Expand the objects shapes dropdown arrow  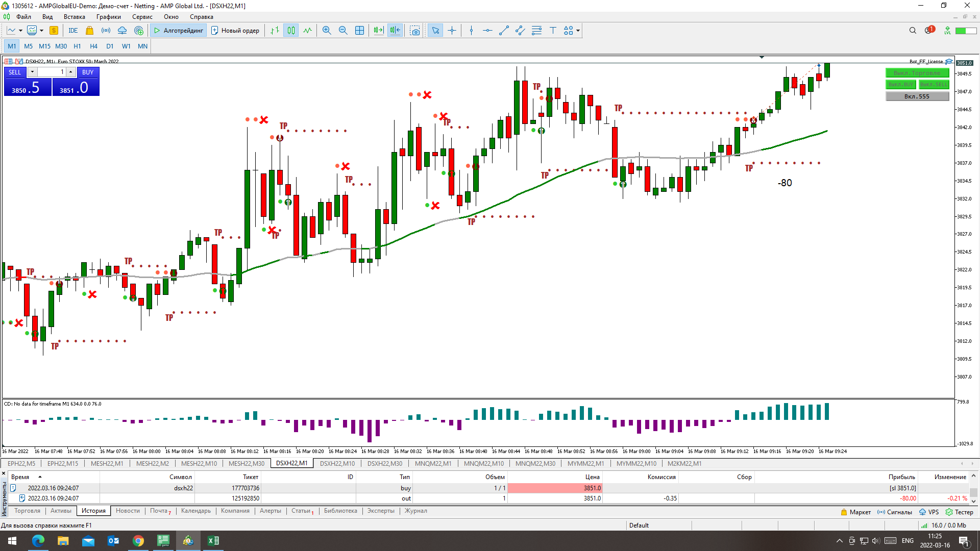pos(578,31)
